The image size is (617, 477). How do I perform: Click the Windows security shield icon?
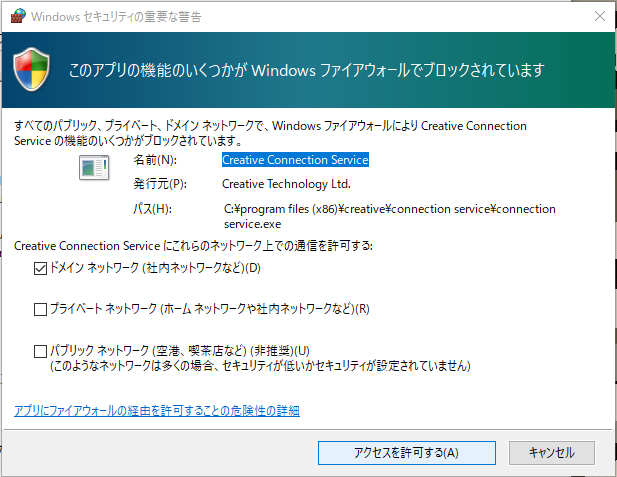click(x=31, y=70)
